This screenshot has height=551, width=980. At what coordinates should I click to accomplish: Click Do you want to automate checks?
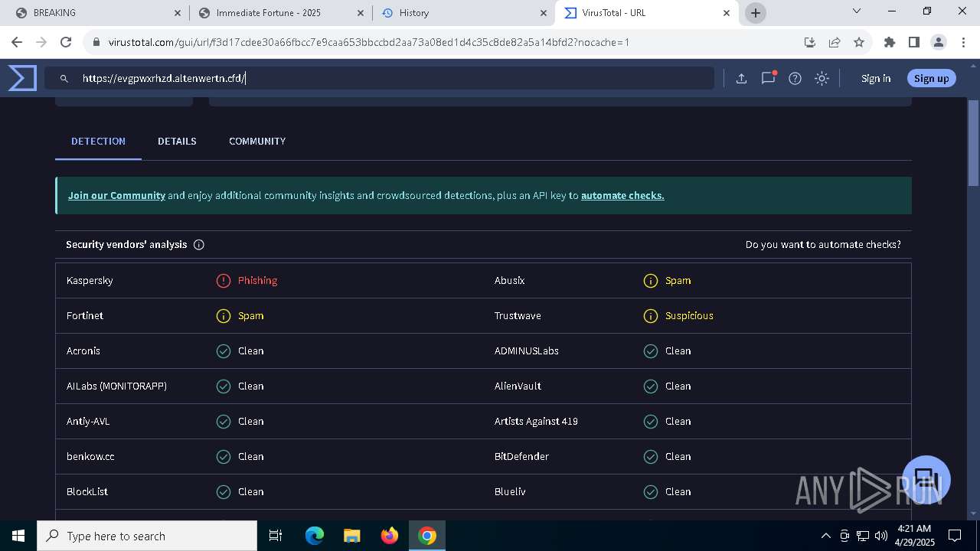[823, 245]
